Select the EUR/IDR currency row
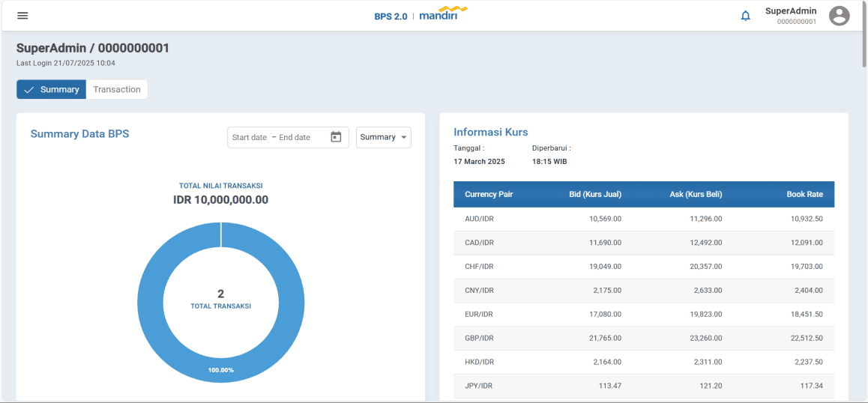Screen dimensions: 868x403 (x=644, y=314)
